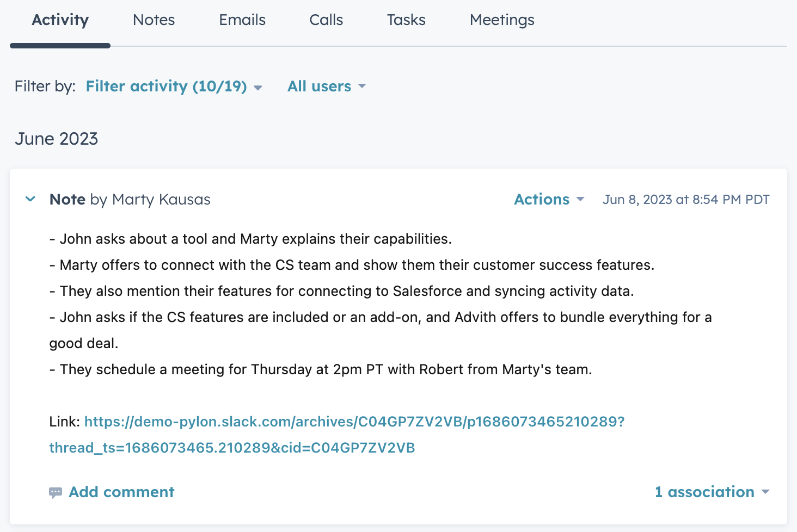The width and height of the screenshot is (797, 532).
Task: Click the caret arrow beside All users
Action: click(x=362, y=86)
